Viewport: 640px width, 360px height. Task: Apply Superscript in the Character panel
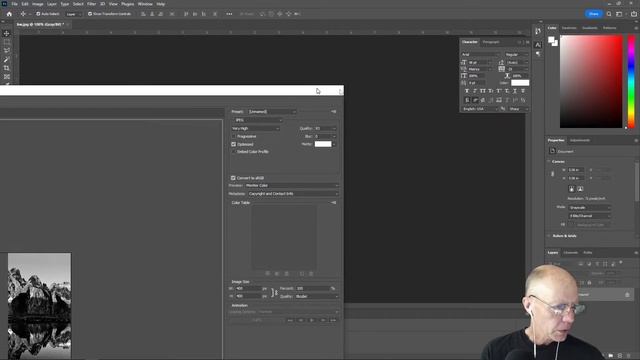tap(499, 91)
